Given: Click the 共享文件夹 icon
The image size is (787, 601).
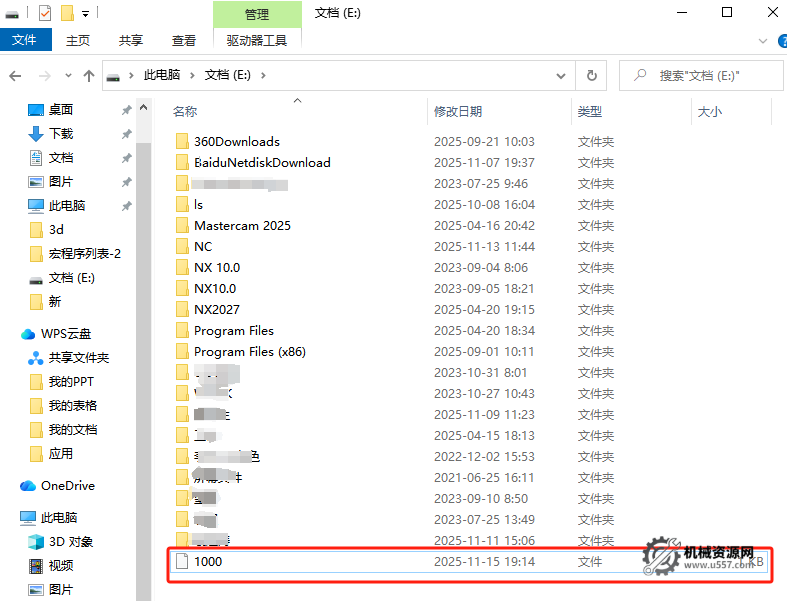Looking at the screenshot, I should tap(36, 358).
